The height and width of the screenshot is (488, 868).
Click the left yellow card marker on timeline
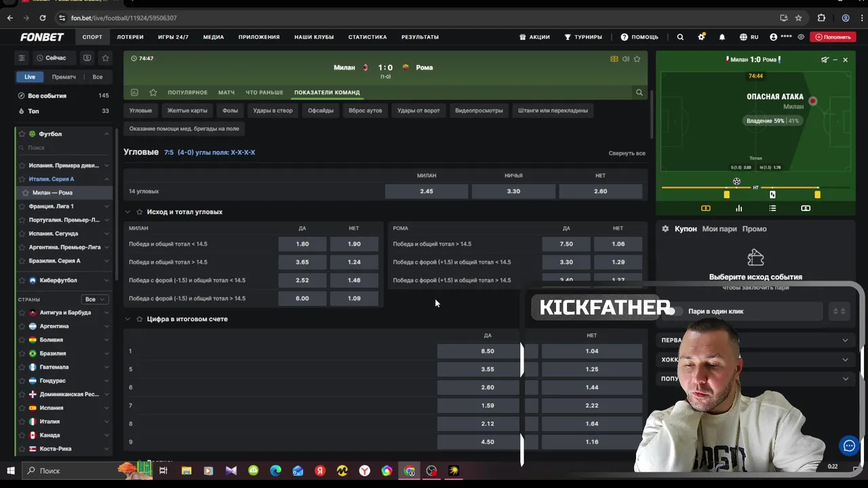tap(726, 195)
